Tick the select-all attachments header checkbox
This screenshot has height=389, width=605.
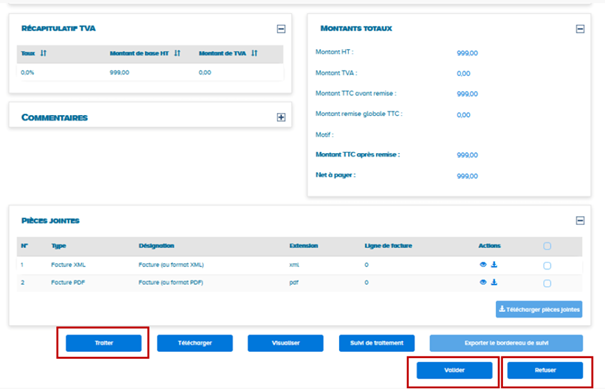point(547,246)
